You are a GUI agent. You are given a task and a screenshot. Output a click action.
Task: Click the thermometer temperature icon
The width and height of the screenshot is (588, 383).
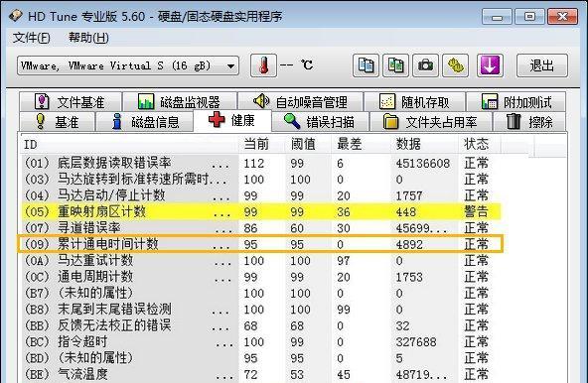click(263, 65)
